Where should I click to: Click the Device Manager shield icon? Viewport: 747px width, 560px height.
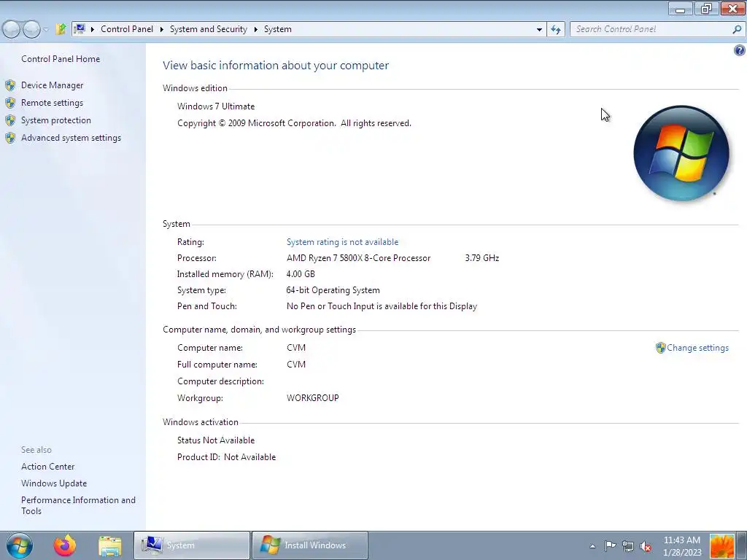click(x=10, y=85)
